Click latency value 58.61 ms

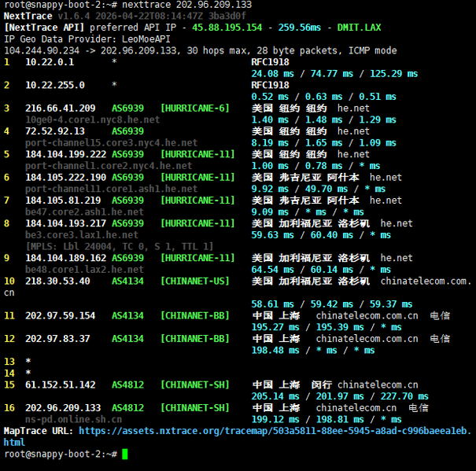pyautogui.click(x=272, y=304)
